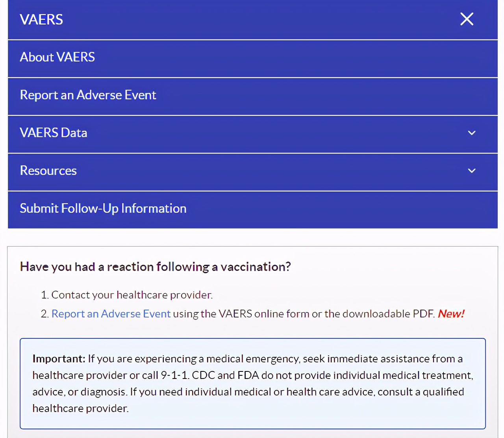This screenshot has width=504, height=438.
Task: Open the About VAERS menu item
Action: (57, 58)
